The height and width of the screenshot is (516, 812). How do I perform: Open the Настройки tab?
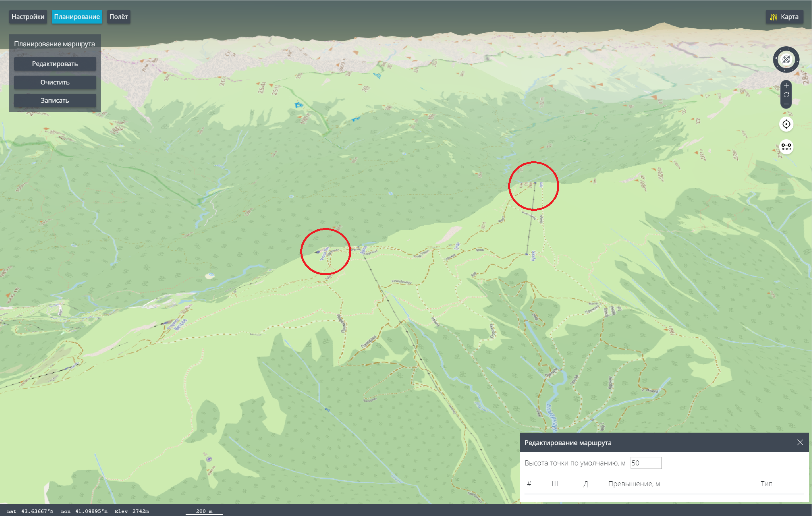(28, 17)
